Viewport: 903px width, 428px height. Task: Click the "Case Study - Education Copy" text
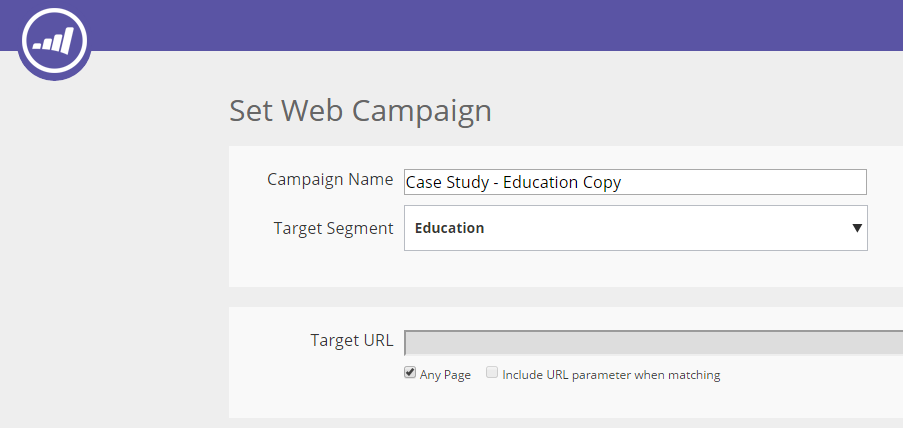coord(513,182)
